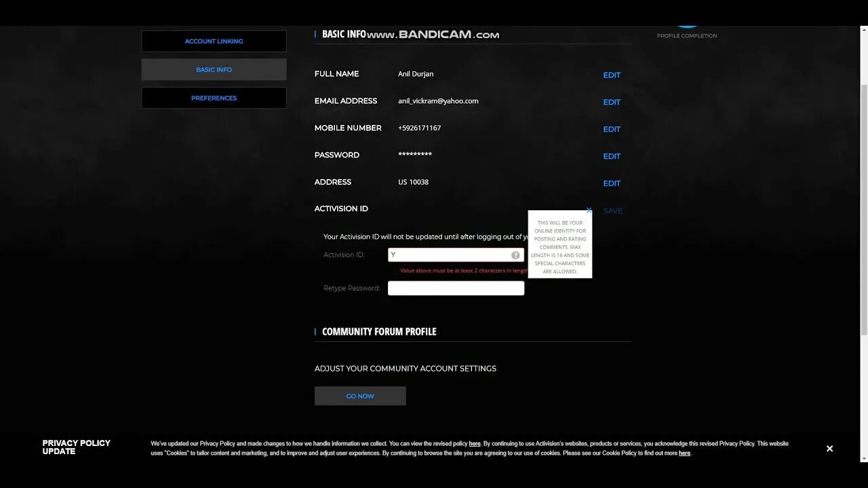
Task: Edit the Mobile Number entry
Action: 612,129
